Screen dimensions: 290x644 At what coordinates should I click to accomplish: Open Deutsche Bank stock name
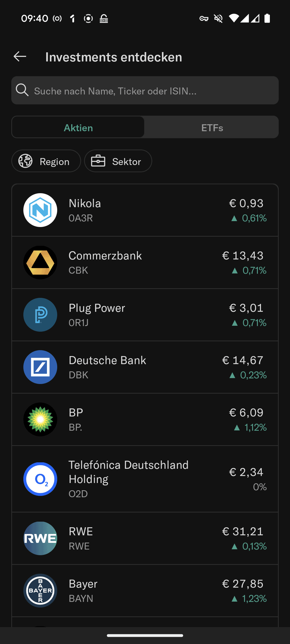[107, 360]
